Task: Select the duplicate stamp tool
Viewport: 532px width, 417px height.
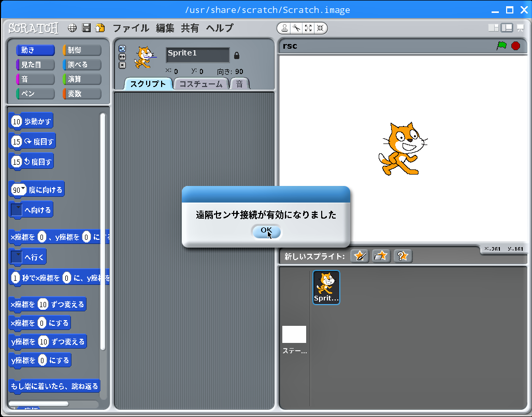Action: pyautogui.click(x=285, y=28)
